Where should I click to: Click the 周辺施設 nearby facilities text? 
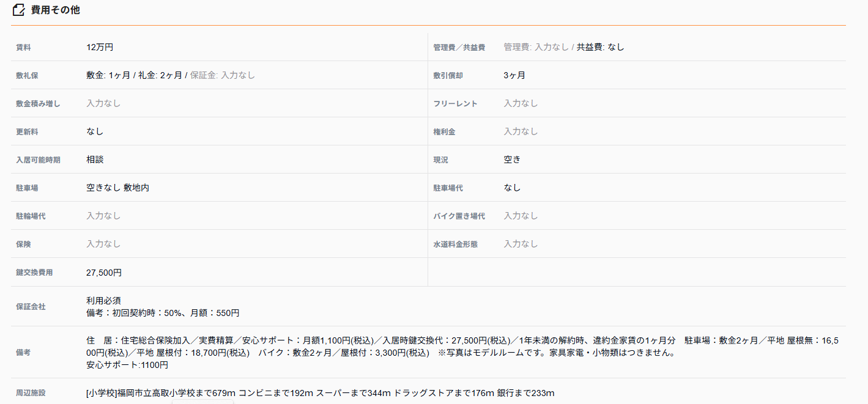pyautogui.click(x=320, y=393)
